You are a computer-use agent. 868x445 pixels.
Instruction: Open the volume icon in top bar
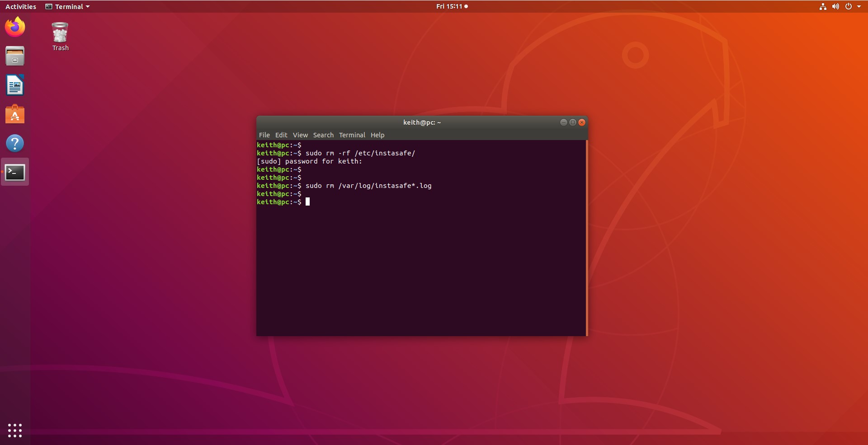coord(835,6)
